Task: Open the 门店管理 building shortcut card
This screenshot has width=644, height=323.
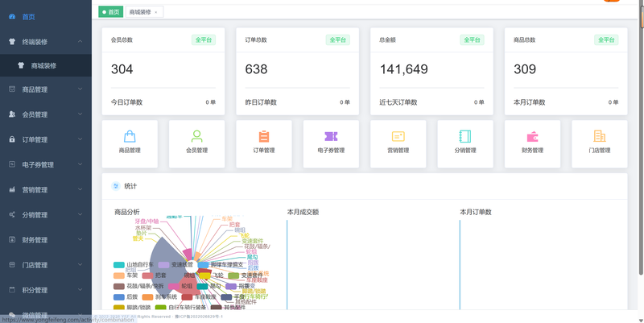Action: point(599,144)
